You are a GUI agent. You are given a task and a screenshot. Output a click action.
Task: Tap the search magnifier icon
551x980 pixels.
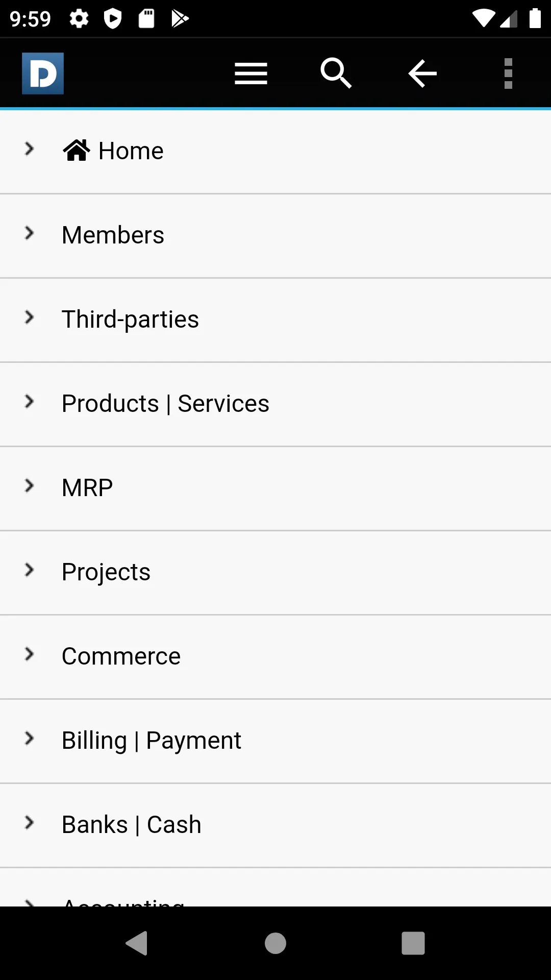(336, 73)
